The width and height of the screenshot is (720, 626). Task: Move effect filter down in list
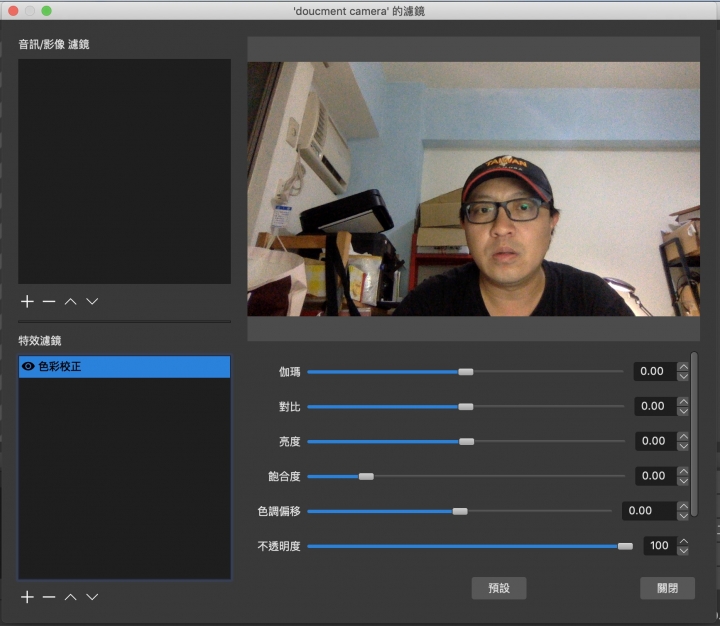click(92, 597)
